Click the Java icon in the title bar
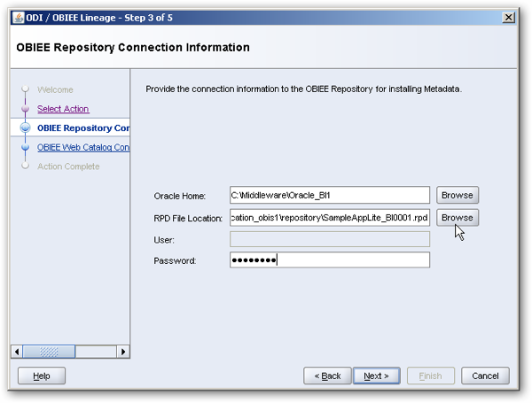Screen dimensions: 532x403 (x=19, y=18)
